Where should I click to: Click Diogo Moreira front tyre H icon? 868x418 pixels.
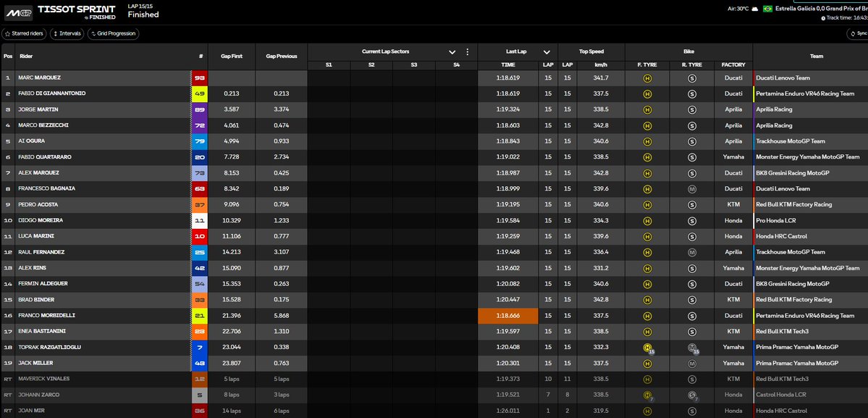click(x=647, y=221)
